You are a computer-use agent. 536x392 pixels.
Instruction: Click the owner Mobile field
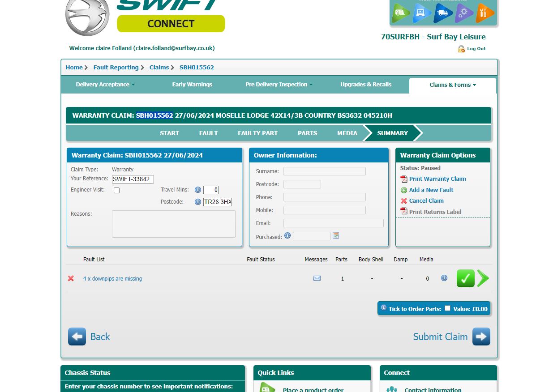tap(324, 210)
